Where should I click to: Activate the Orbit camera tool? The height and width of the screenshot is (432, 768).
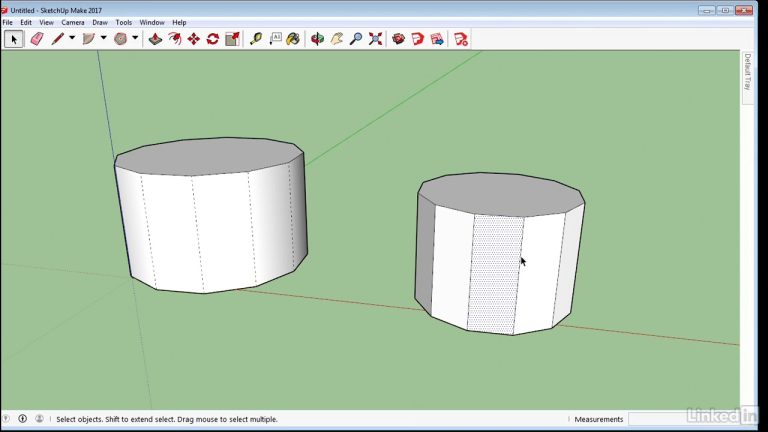318,39
